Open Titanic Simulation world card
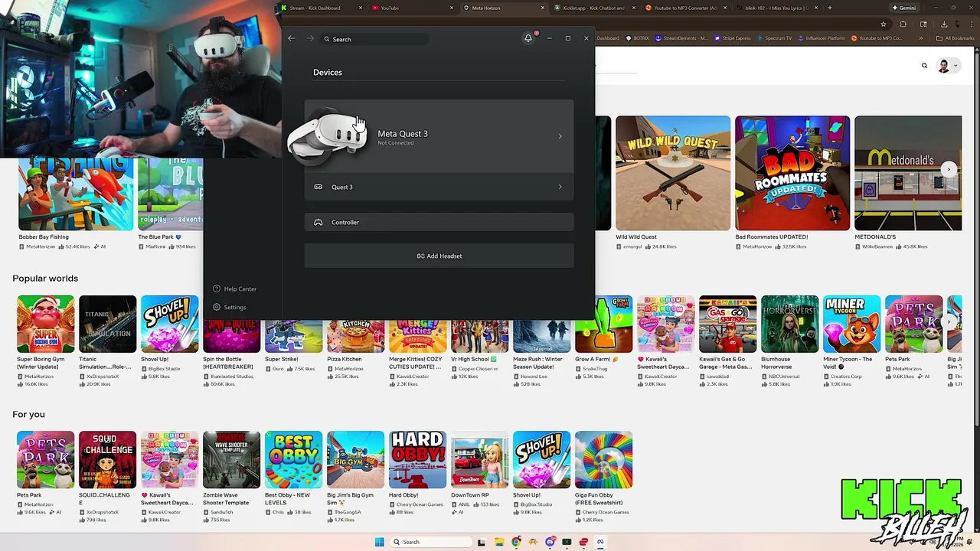Image resolution: width=980 pixels, height=551 pixels. [x=107, y=324]
